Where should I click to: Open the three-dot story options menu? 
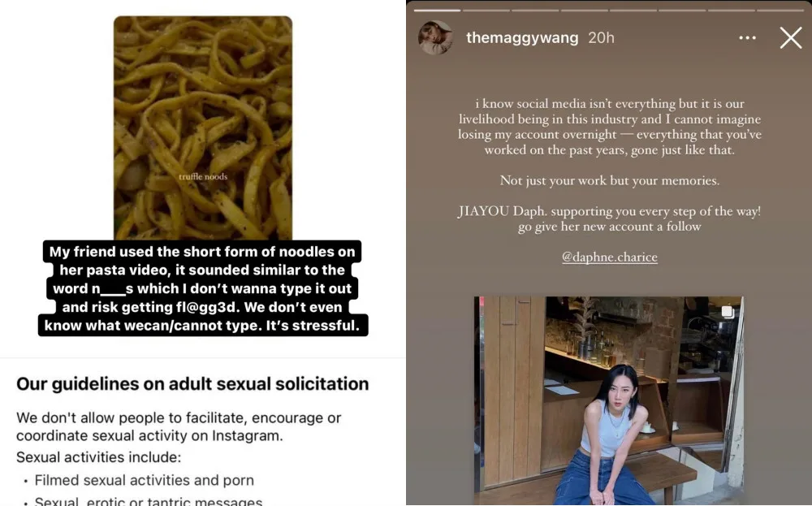point(747,38)
